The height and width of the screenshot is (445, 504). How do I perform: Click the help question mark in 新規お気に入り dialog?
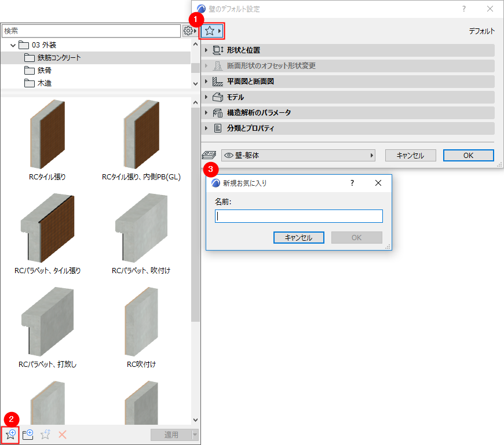pyautogui.click(x=352, y=183)
